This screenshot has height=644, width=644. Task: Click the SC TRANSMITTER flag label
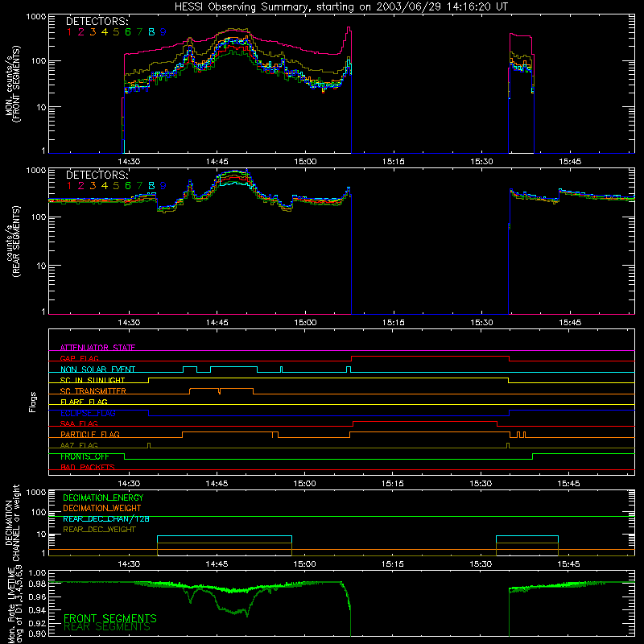93,391
